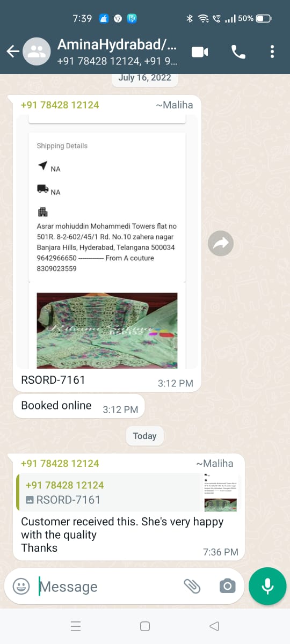
Task: Open the three-dot more options menu
Action: (272, 52)
